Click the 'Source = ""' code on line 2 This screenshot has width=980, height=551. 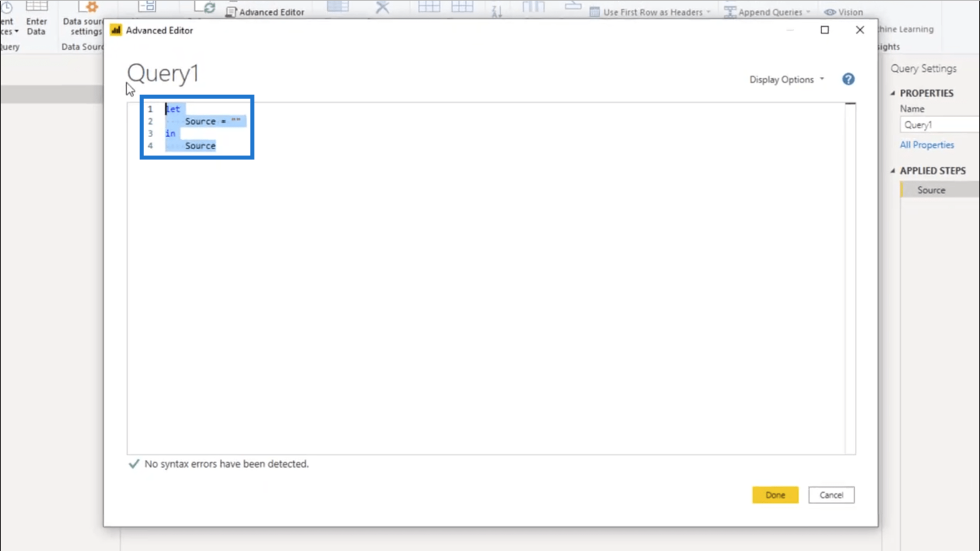tap(213, 121)
